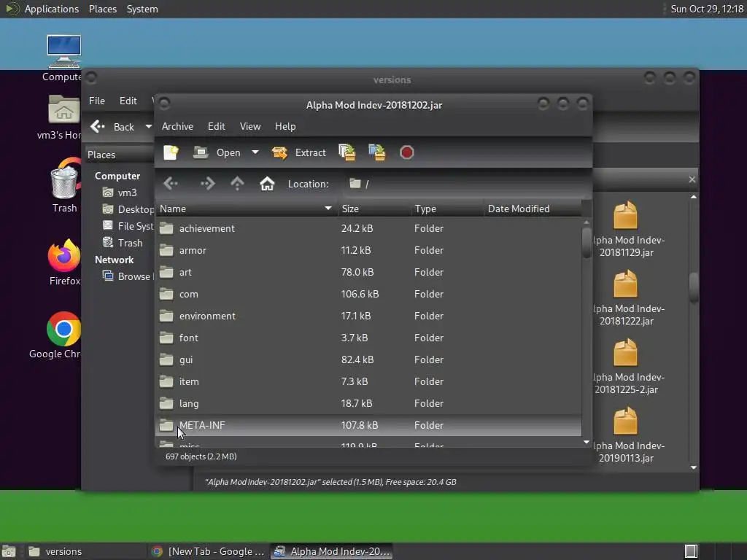Open Browse Network in sidebar
This screenshot has width=747, height=560.
(x=128, y=276)
